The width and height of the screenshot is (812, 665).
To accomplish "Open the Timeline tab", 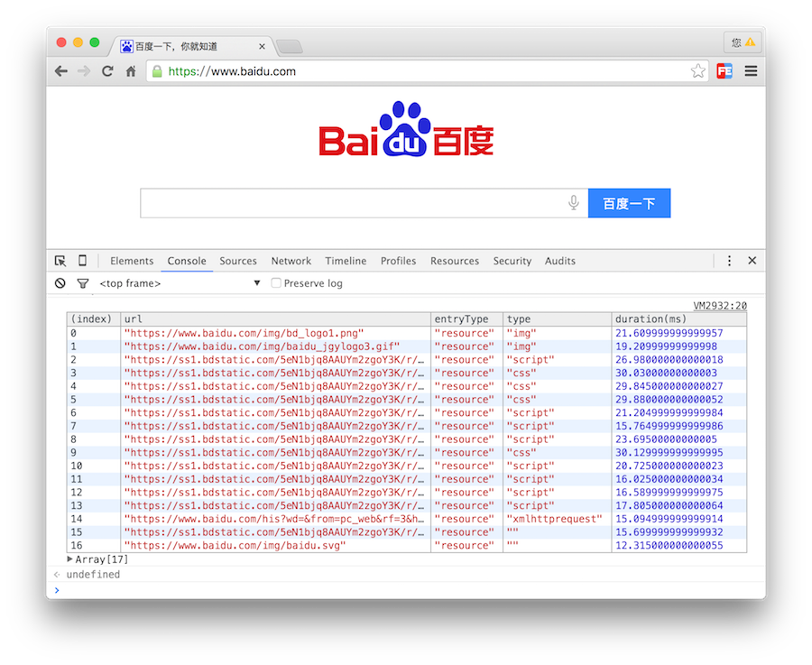I will click(346, 261).
